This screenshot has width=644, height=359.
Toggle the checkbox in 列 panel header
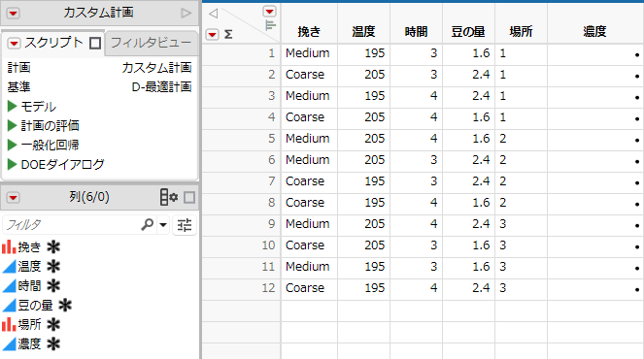pos(189,198)
